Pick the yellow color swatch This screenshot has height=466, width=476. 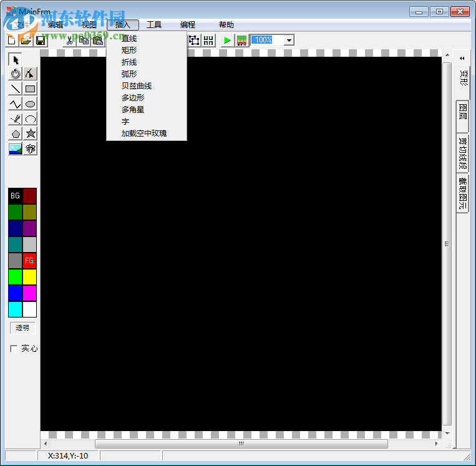(x=29, y=277)
